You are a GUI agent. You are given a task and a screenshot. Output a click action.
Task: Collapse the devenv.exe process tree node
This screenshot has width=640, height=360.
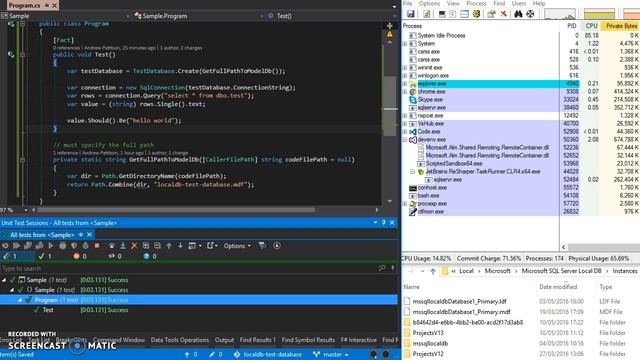pos(405,140)
